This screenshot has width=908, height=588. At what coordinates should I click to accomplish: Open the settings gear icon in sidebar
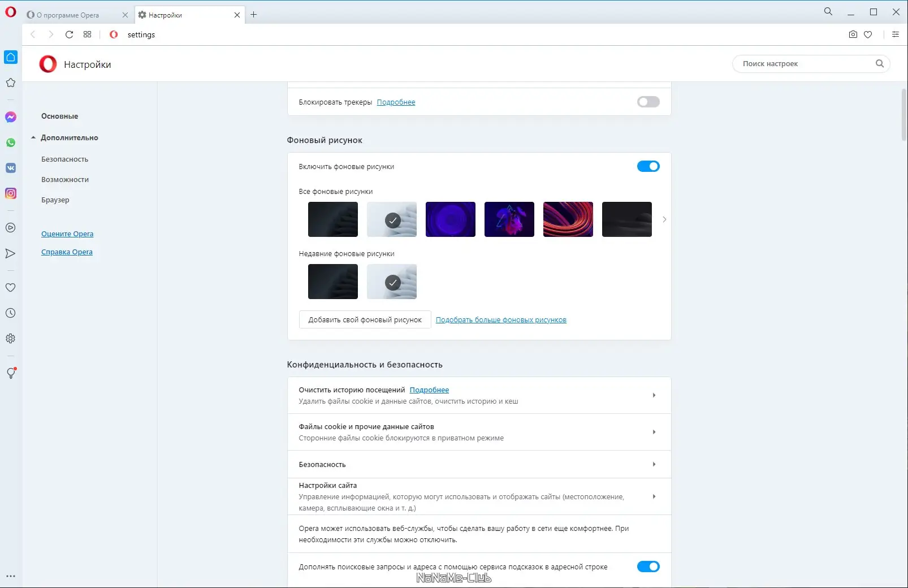pyautogui.click(x=11, y=339)
